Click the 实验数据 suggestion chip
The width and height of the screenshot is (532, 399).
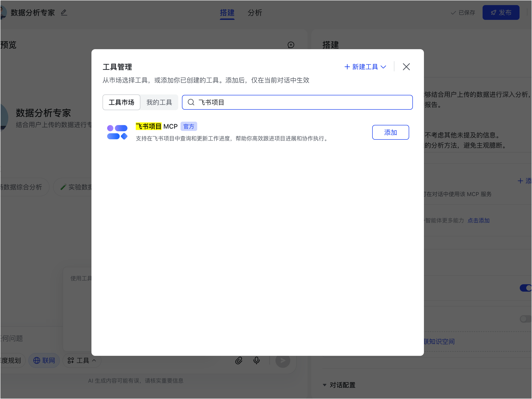point(73,187)
